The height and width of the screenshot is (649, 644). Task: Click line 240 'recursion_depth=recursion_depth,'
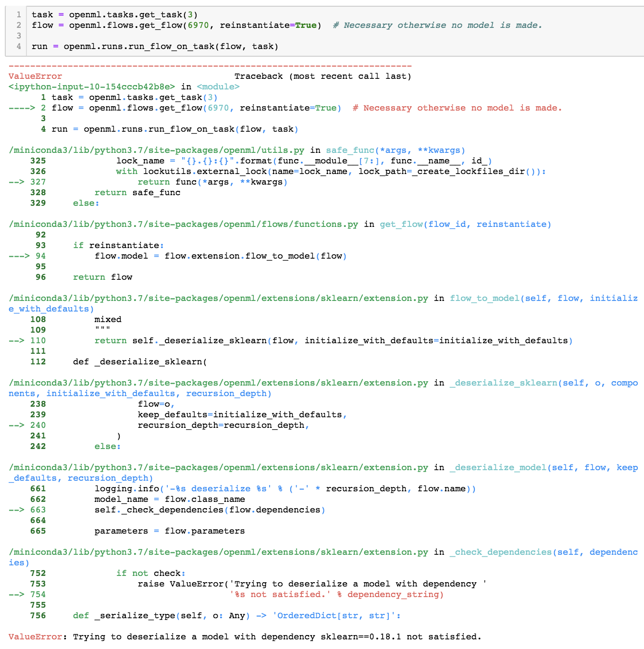point(223,425)
